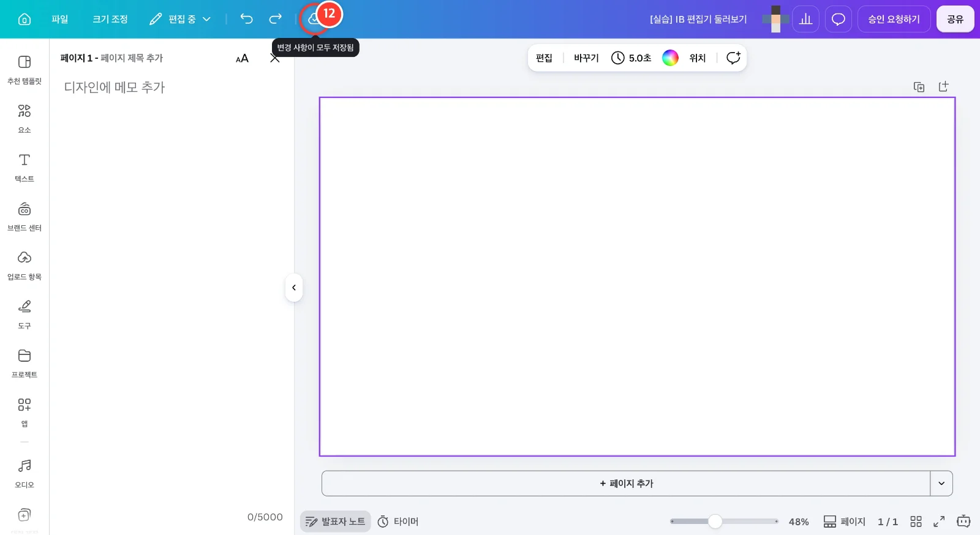Duplicate the page with the copy icon
This screenshot has width=980, height=535.
point(919,87)
